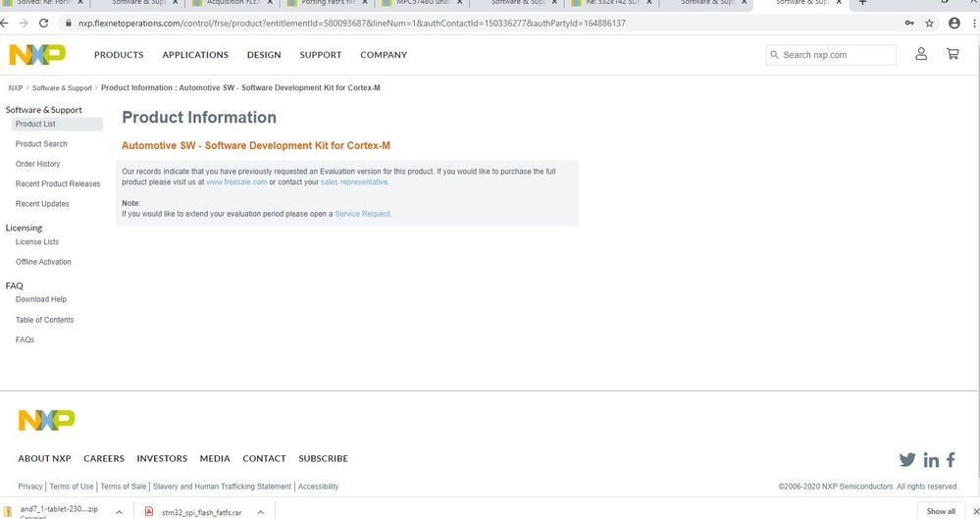Switch to the 'Acquisition FLEX' browser tab
The height and width of the screenshot is (519, 980).
[x=232, y=3]
